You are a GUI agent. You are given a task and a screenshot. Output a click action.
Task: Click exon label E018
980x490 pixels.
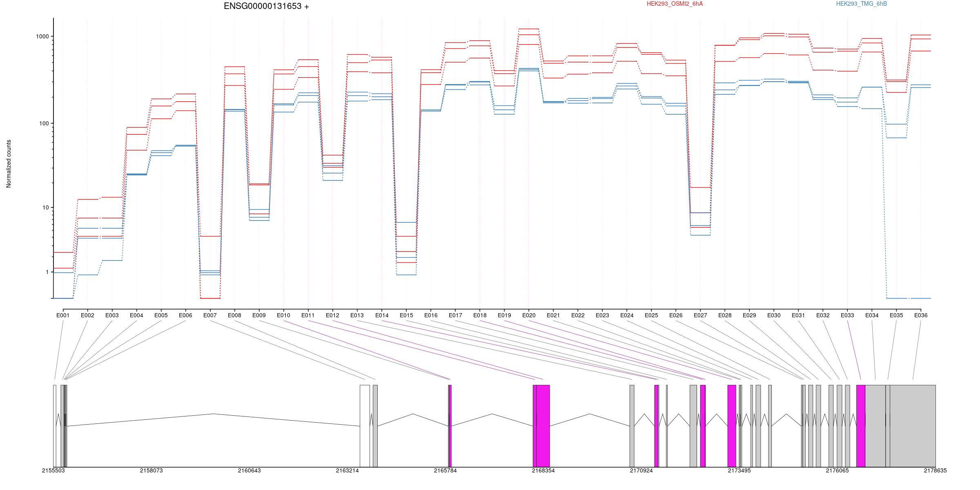tap(480, 315)
